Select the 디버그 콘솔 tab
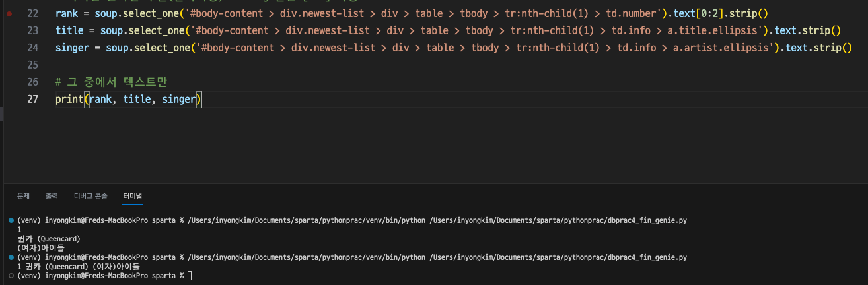The image size is (868, 285). click(x=90, y=196)
